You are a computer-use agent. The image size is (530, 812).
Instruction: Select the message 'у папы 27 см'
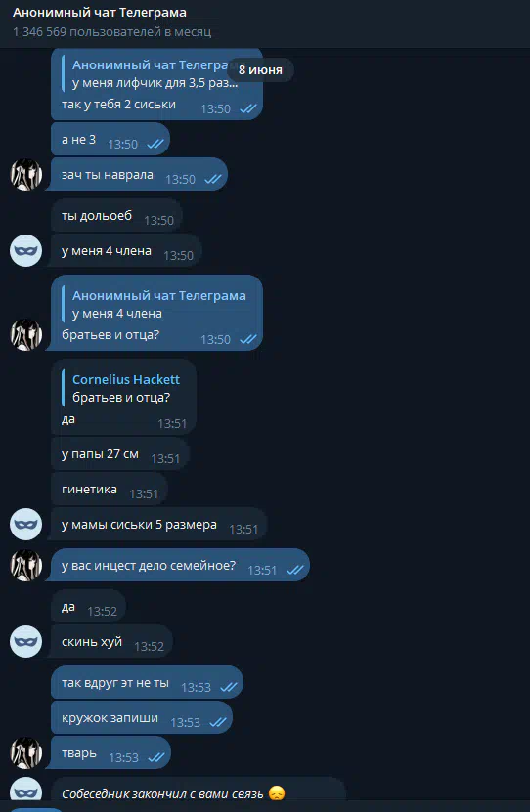click(x=120, y=454)
